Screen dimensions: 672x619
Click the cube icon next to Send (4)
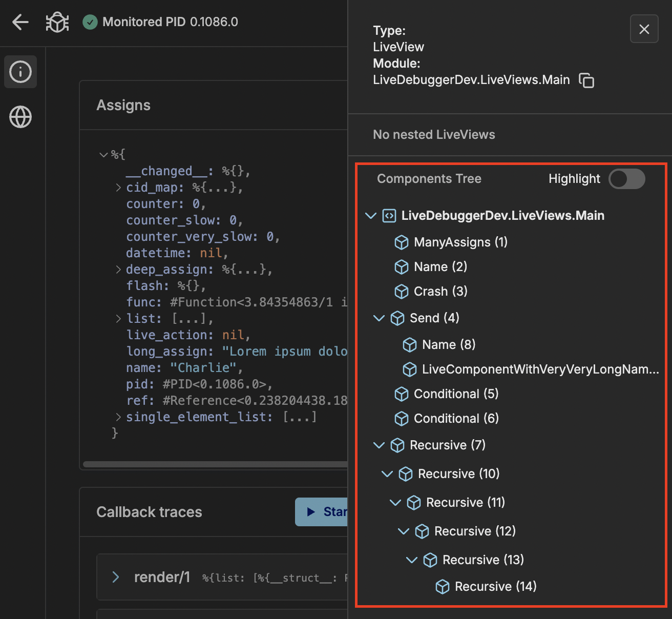[397, 318]
